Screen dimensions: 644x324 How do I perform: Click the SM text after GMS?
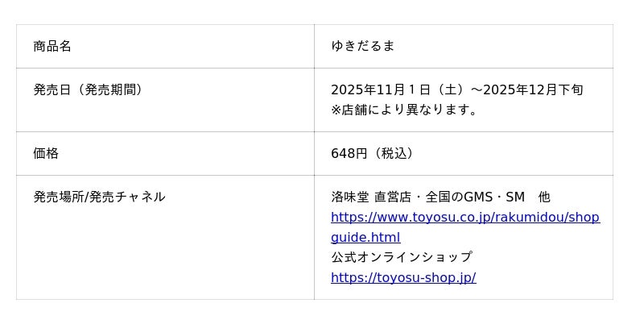pyautogui.click(x=515, y=197)
